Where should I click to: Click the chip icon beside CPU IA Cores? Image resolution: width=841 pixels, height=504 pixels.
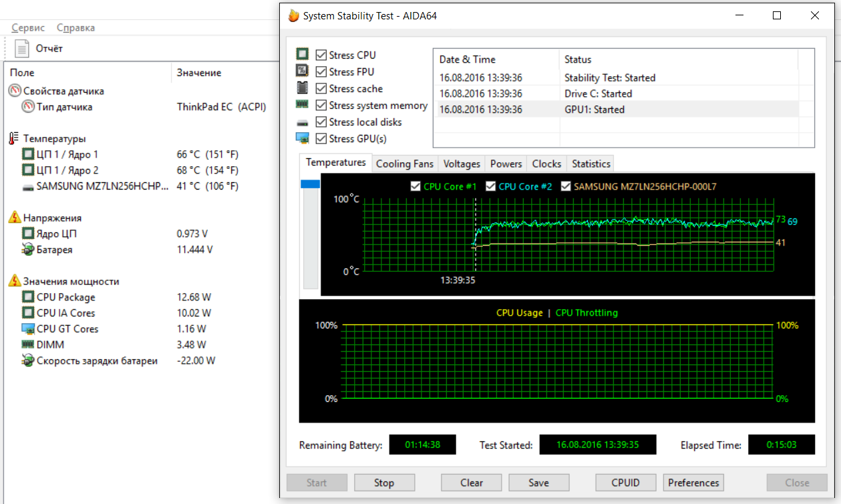point(28,313)
